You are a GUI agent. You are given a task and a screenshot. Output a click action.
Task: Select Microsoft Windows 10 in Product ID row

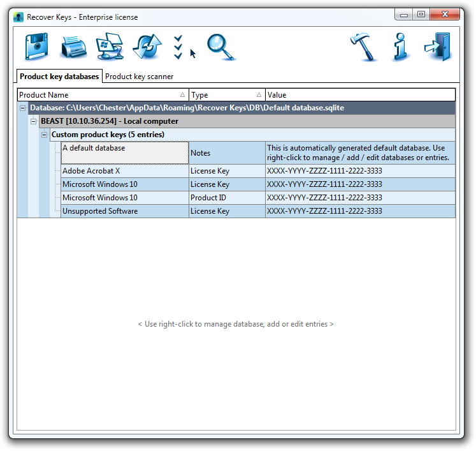tap(125, 198)
